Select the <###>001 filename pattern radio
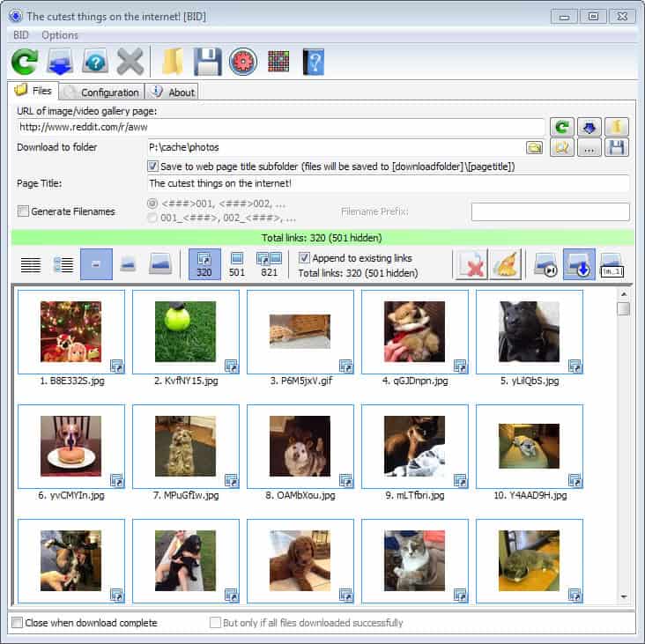This screenshot has height=644, width=645. (152, 204)
